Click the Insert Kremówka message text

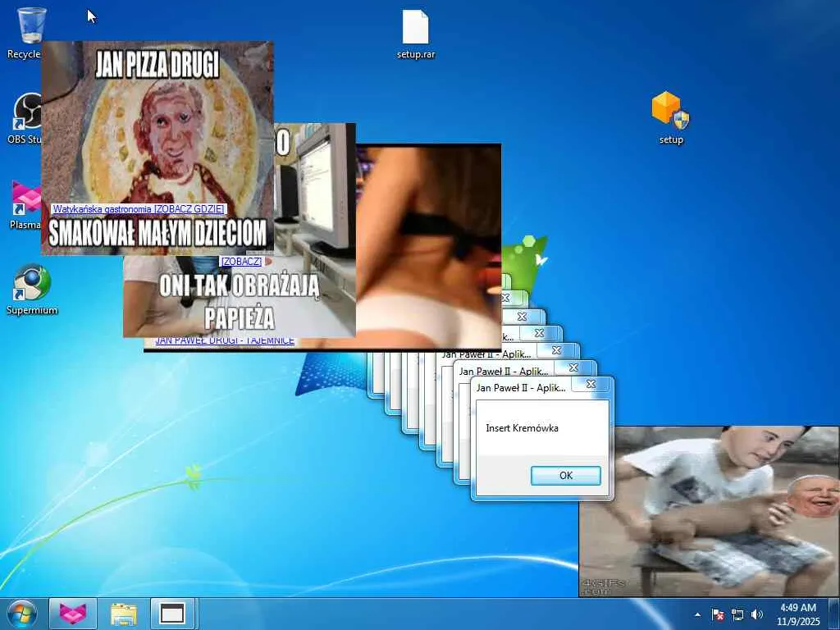(x=522, y=428)
